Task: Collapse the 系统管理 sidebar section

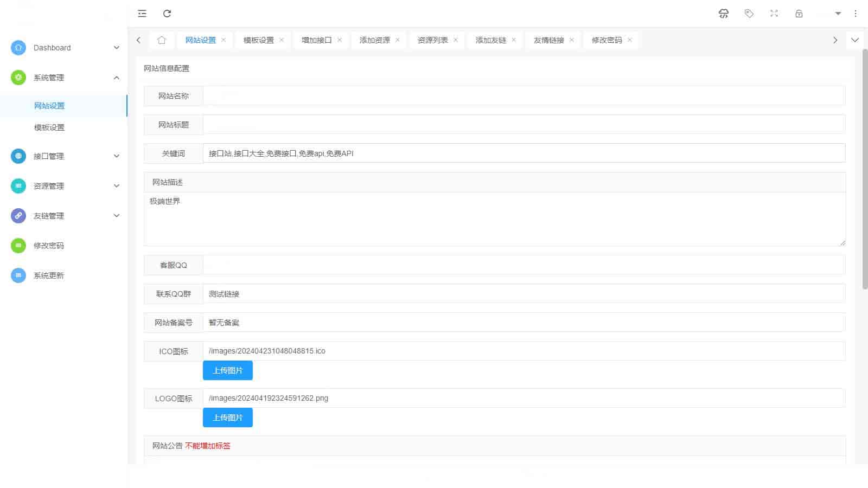Action: click(x=65, y=78)
